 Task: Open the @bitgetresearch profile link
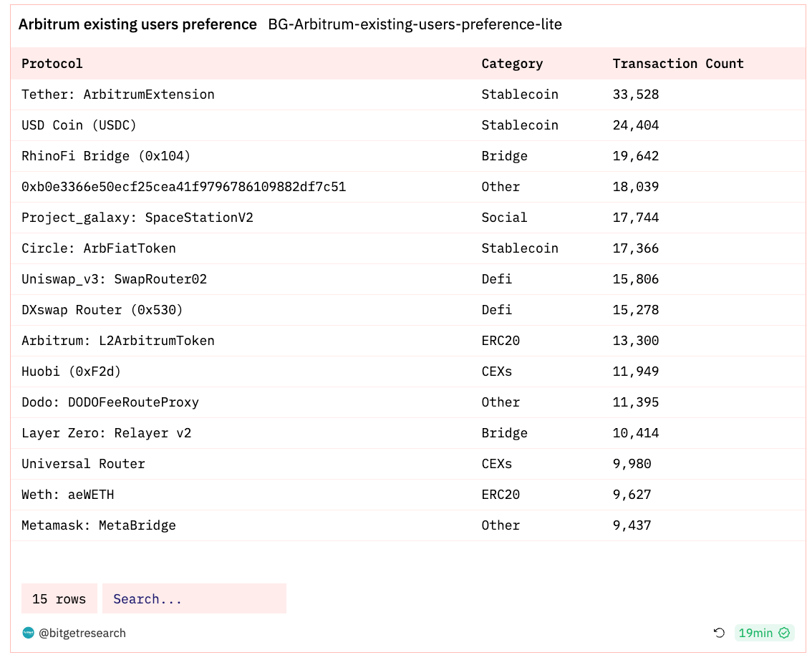pyautogui.click(x=82, y=633)
